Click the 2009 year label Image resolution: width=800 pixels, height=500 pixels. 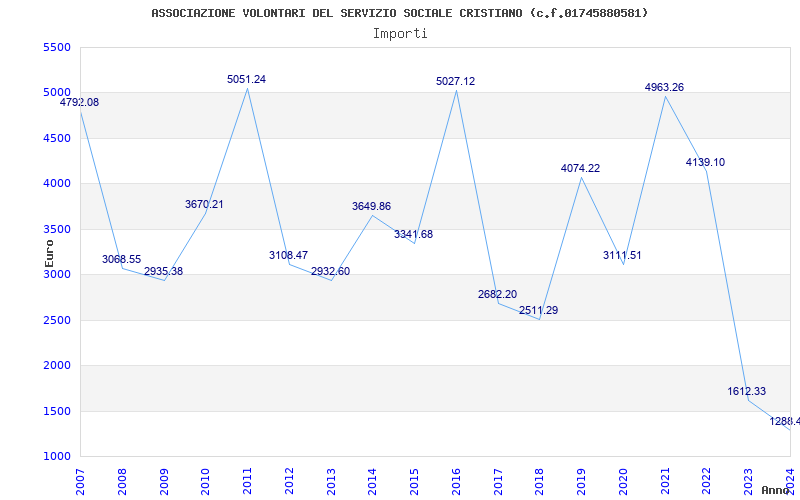pos(164,482)
